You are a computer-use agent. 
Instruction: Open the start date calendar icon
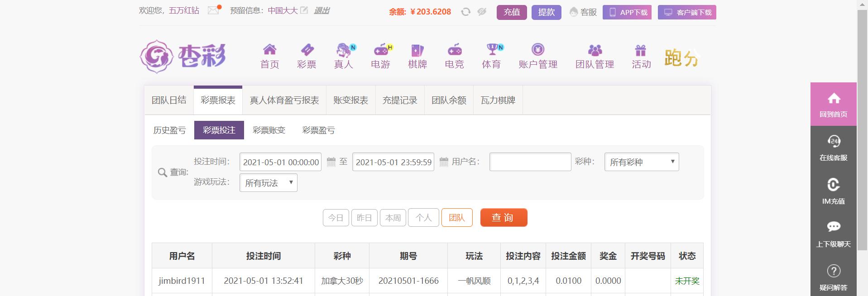click(x=331, y=162)
